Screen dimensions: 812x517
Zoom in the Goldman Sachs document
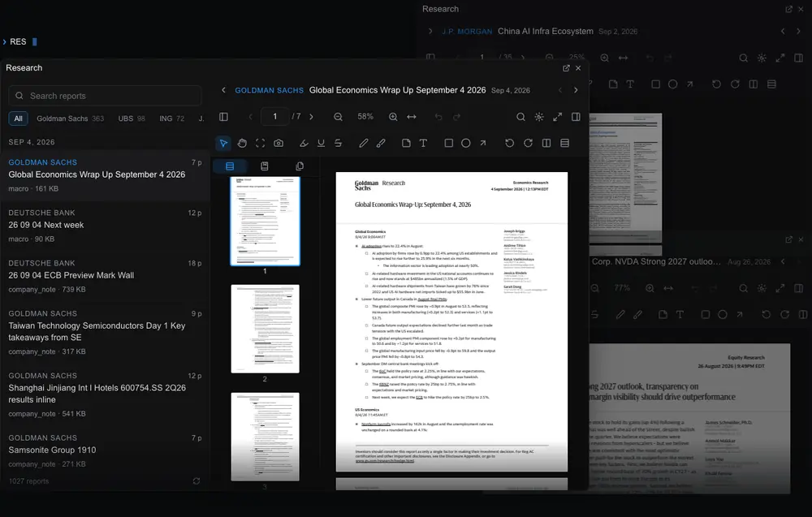click(393, 117)
